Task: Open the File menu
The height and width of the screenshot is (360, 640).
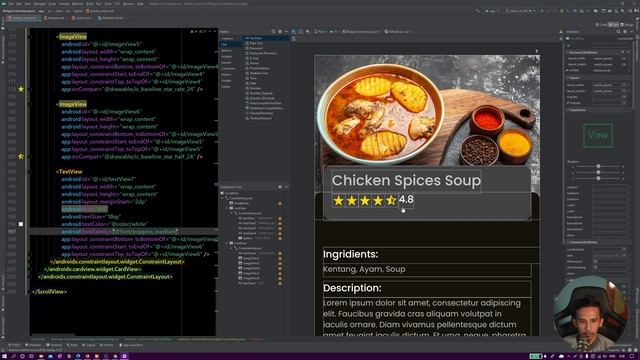Action: [x=11, y=4]
